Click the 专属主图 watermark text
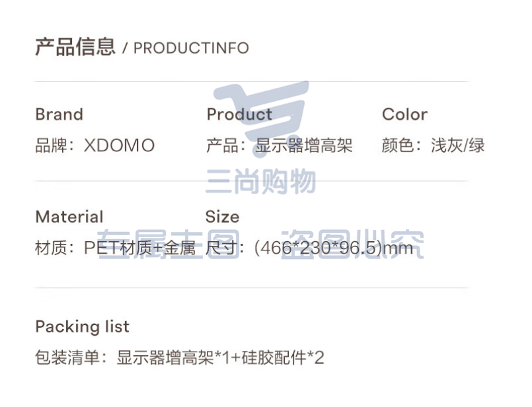532x407 pixels. click(169, 244)
